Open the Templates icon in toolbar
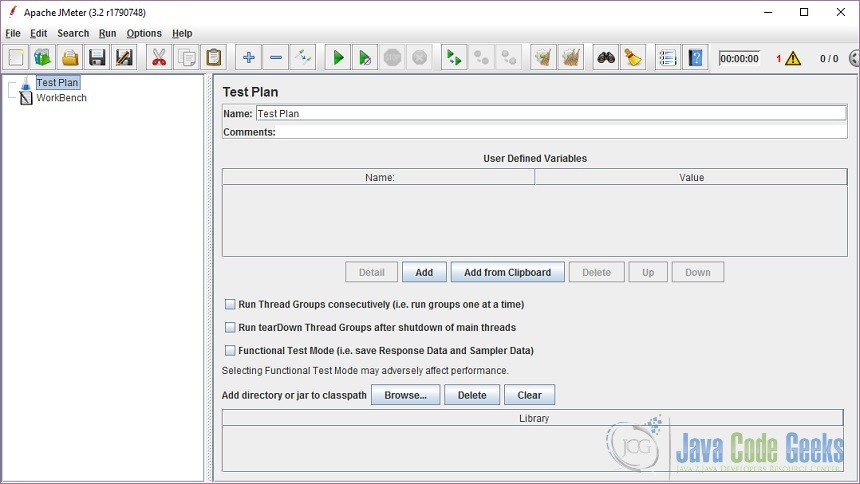Image resolution: width=860 pixels, height=484 pixels. (x=43, y=57)
